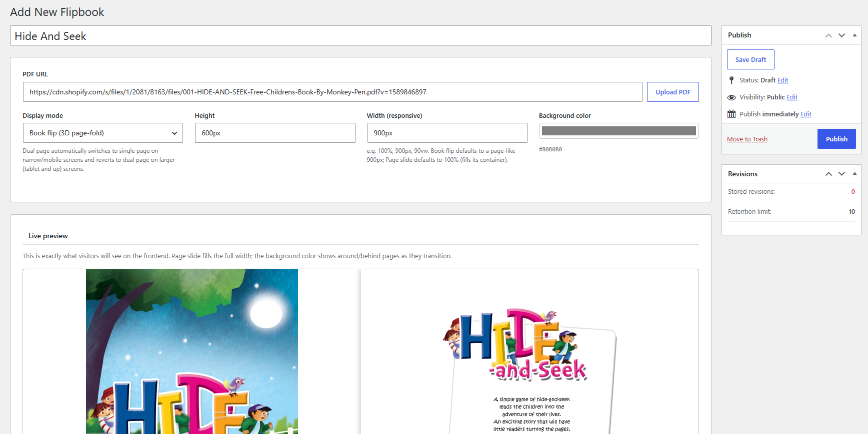Move flipbook to Trash

coord(747,139)
